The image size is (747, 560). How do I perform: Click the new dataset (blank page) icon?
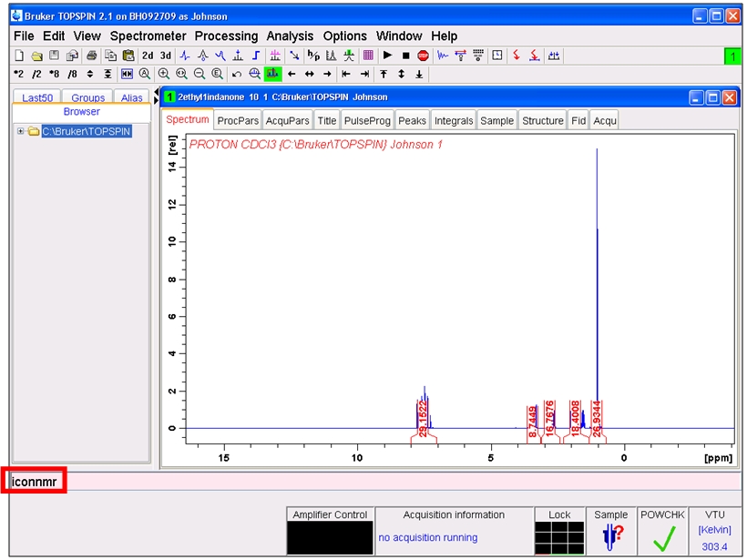[x=19, y=56]
